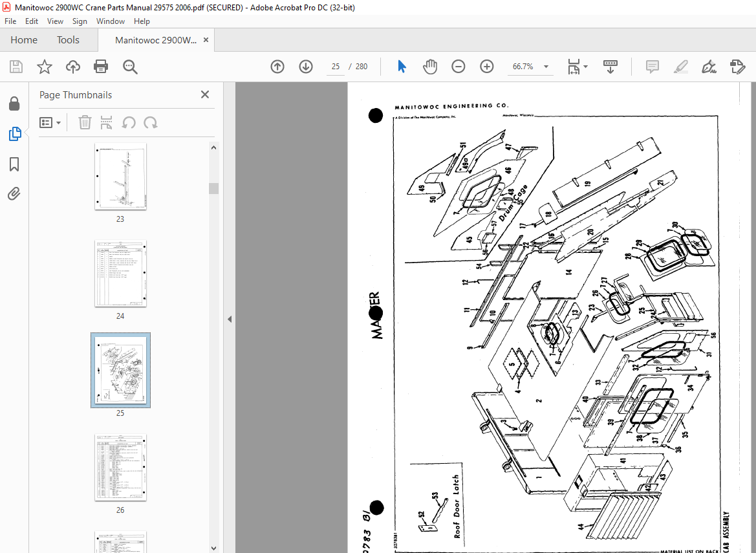Click the scrolling mode keyboard icon
The height and width of the screenshot is (553, 756).
(x=610, y=67)
